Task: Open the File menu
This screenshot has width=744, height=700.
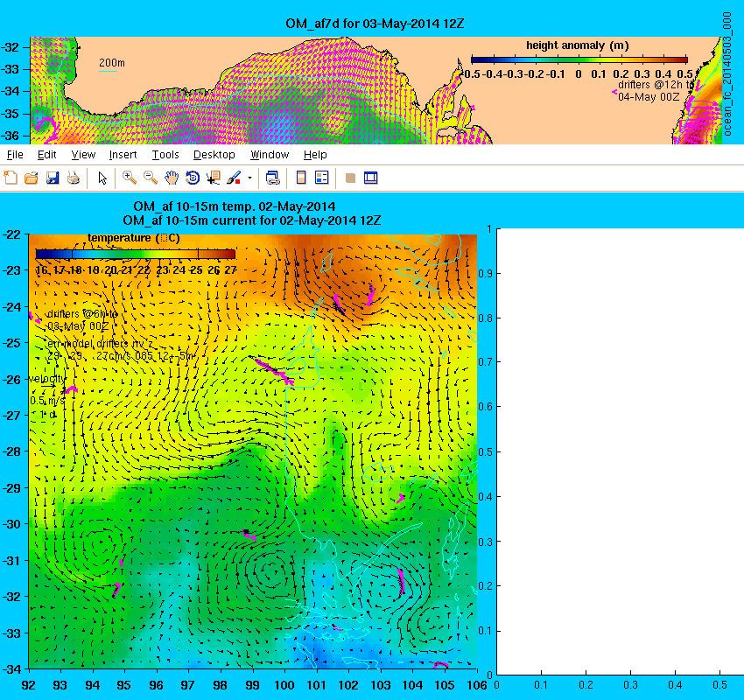Action: 15,155
